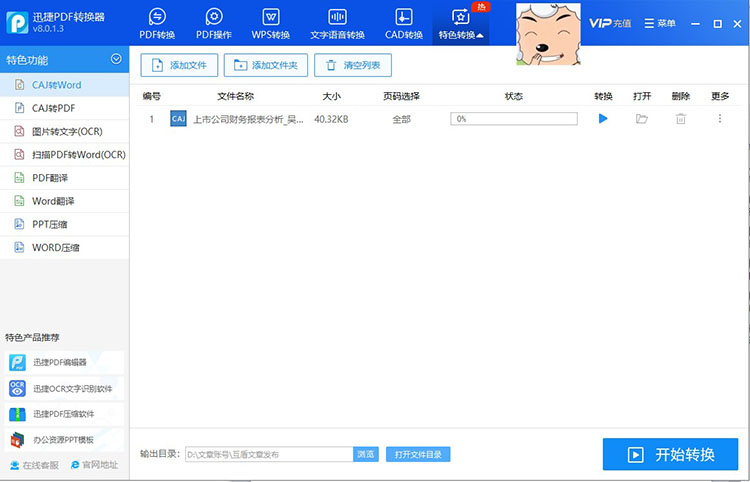
Task: Select the CAD转换 toolbar icon
Action: (403, 24)
